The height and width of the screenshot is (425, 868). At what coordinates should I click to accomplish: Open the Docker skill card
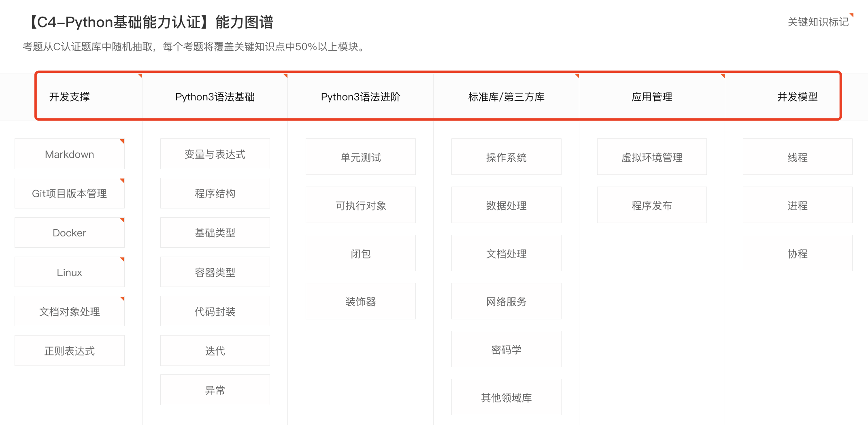(70, 232)
